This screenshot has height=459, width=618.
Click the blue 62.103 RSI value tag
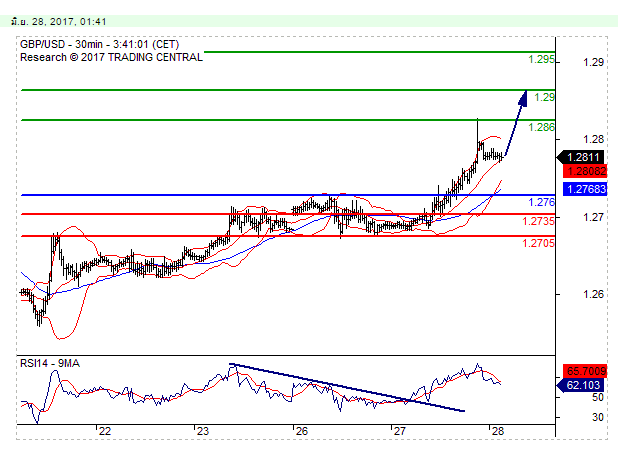point(580,385)
